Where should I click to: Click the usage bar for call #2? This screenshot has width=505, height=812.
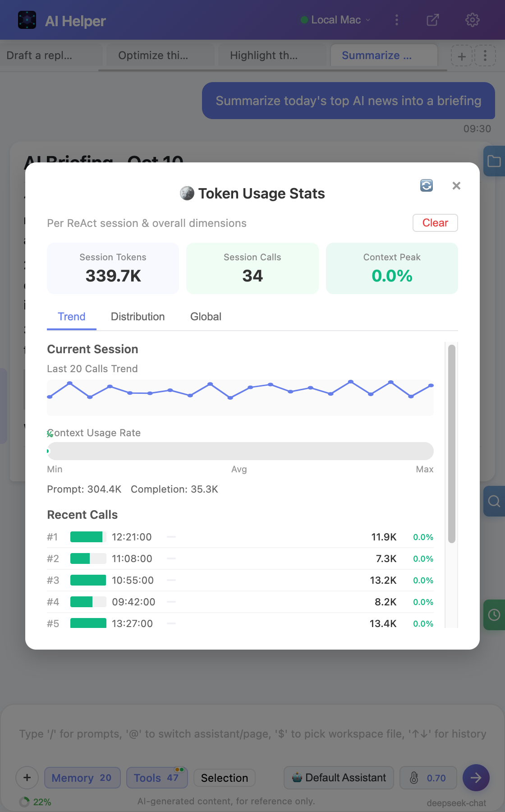[88, 558]
